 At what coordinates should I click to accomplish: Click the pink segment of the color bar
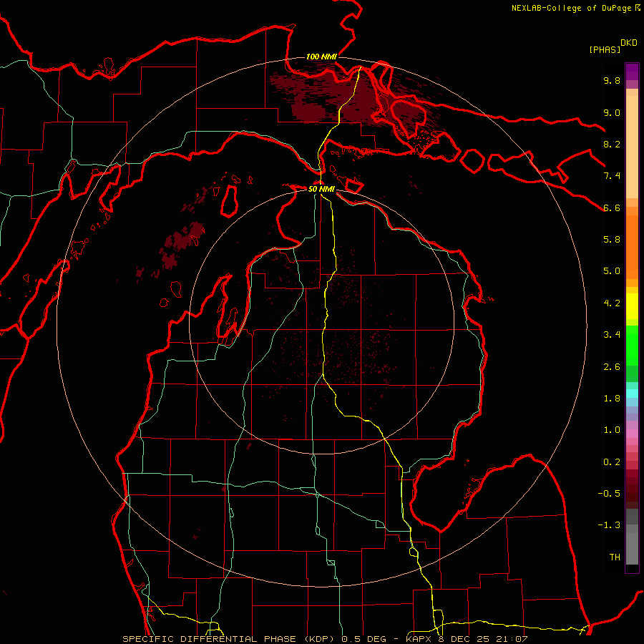pos(632,434)
